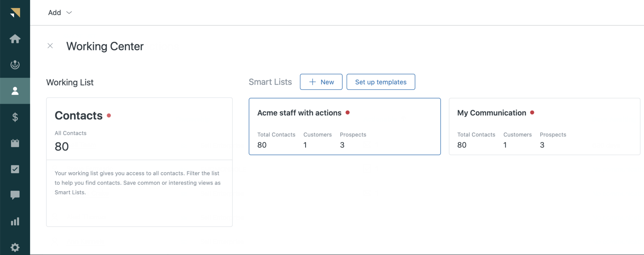Select the Contacts person icon

(15, 91)
